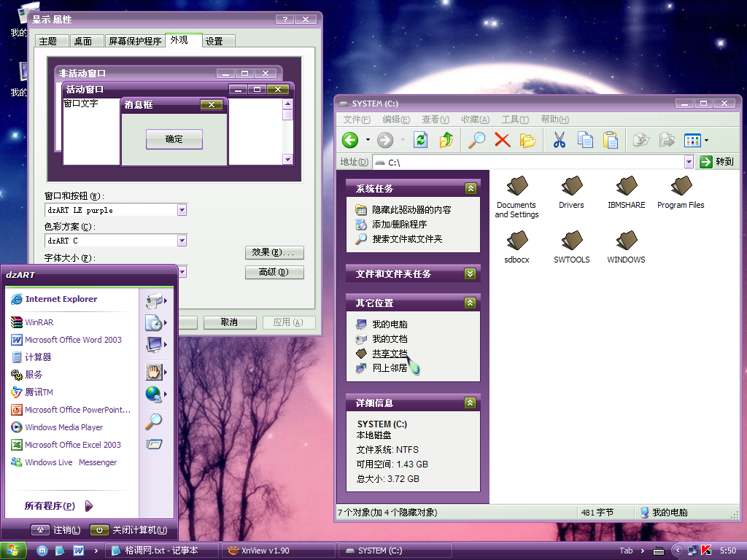Launch Internet Explorer from the start menu
Image resolution: width=747 pixels, height=560 pixels.
[61, 299]
